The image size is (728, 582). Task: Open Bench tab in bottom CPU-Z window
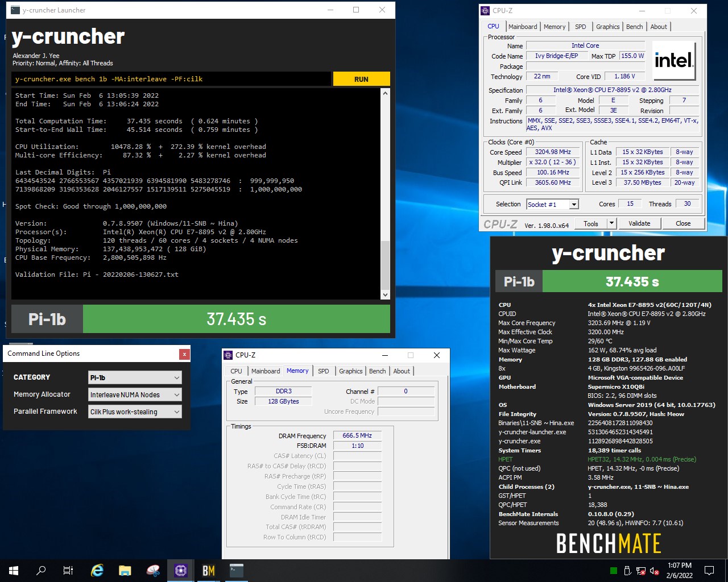click(378, 371)
